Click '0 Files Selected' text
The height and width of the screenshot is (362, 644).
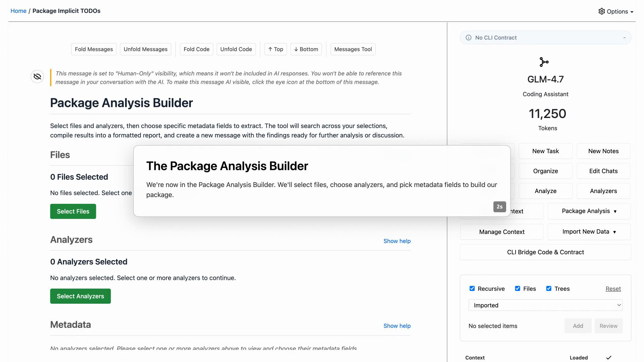[79, 177]
